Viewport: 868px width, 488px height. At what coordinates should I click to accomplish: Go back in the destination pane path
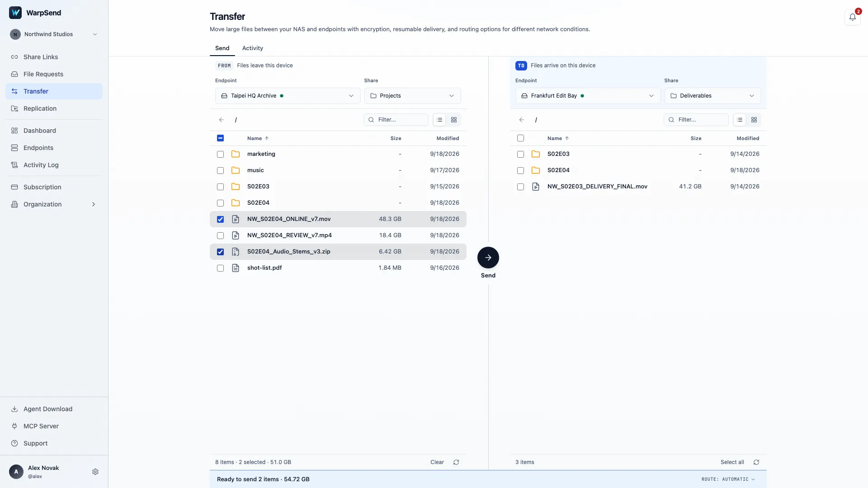coord(522,120)
